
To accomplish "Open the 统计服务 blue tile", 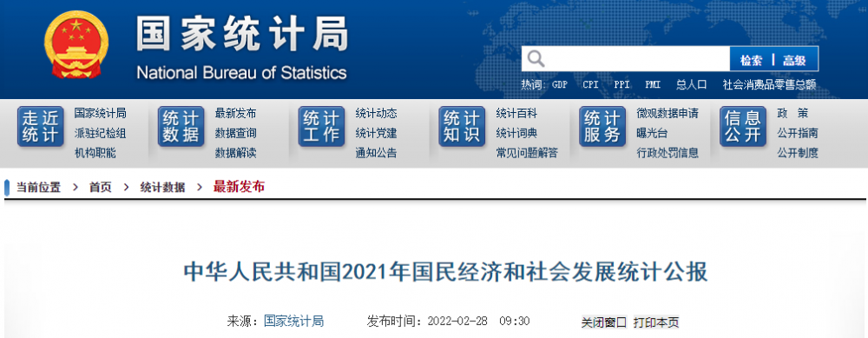I will [x=603, y=126].
